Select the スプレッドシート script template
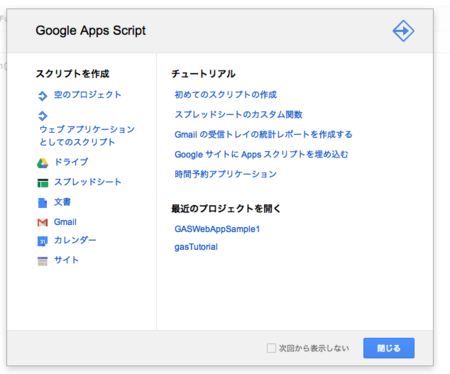450x374 pixels. [x=88, y=182]
